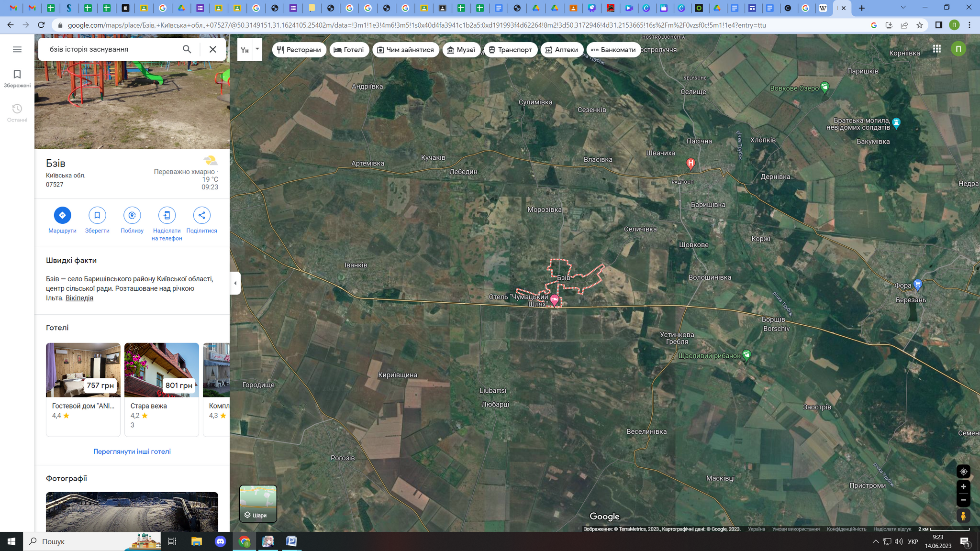Click the search magnifier icon
The width and height of the screenshot is (980, 551).
[x=187, y=49]
